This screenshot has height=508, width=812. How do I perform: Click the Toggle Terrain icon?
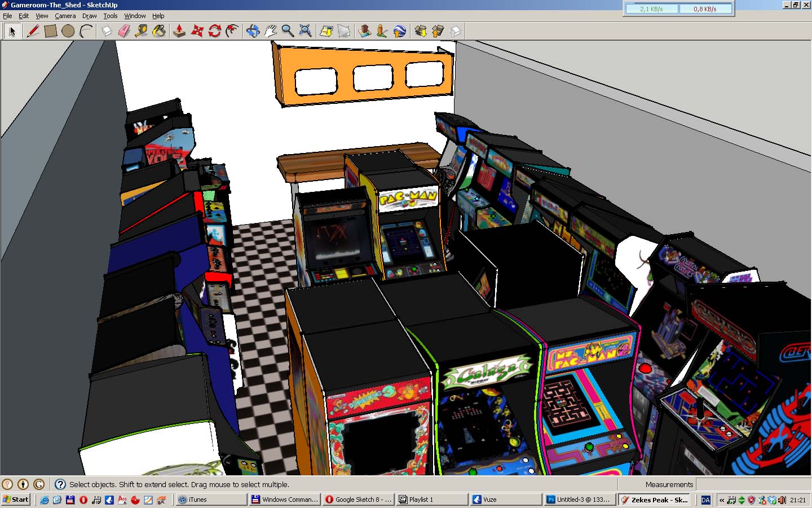(x=343, y=31)
